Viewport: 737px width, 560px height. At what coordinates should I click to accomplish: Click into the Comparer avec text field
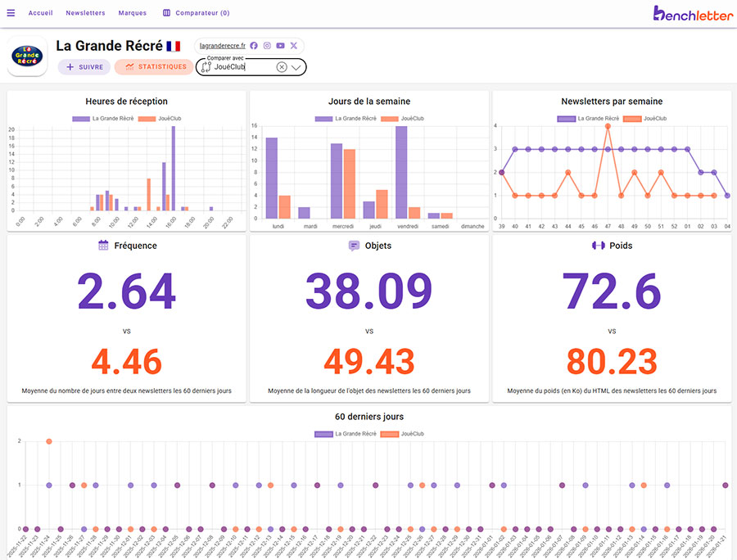click(x=242, y=67)
